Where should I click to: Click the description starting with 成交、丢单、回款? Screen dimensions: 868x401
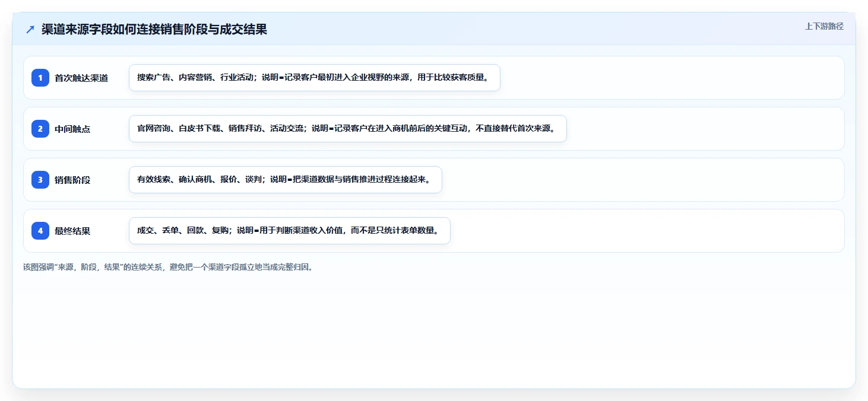290,231
